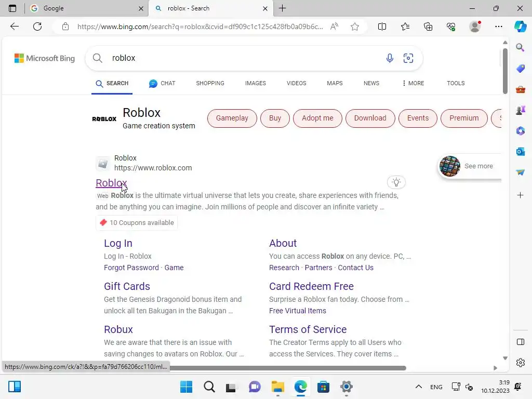Open the Windows Start menu icon
This screenshot has width=532, height=399.
(x=186, y=387)
